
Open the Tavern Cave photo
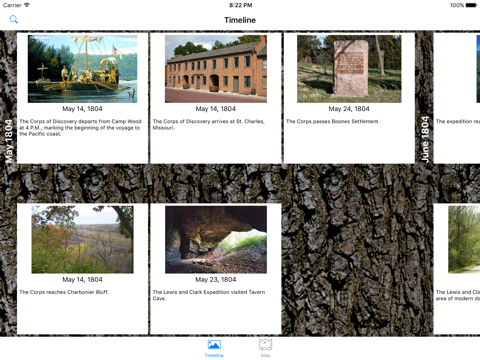pos(216,239)
